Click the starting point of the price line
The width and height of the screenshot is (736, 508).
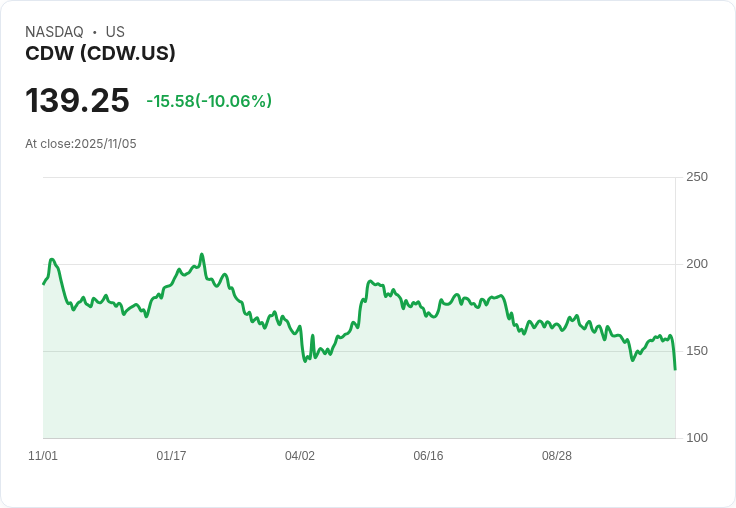43,284
